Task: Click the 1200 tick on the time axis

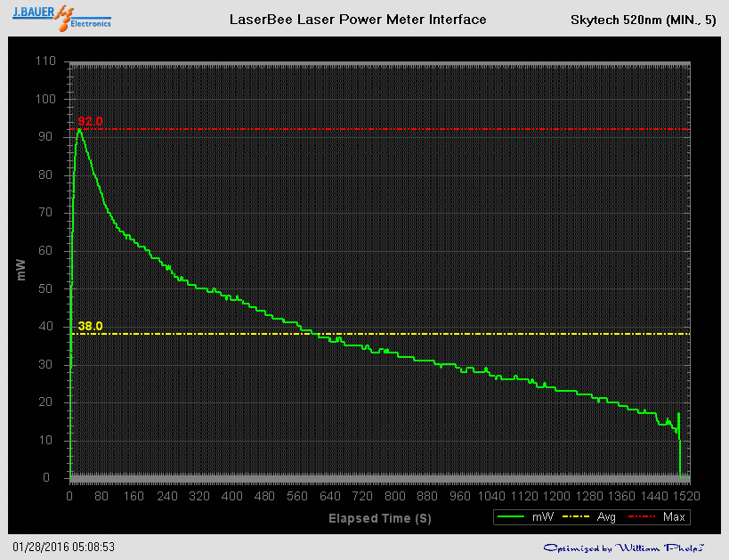Action: [556, 496]
